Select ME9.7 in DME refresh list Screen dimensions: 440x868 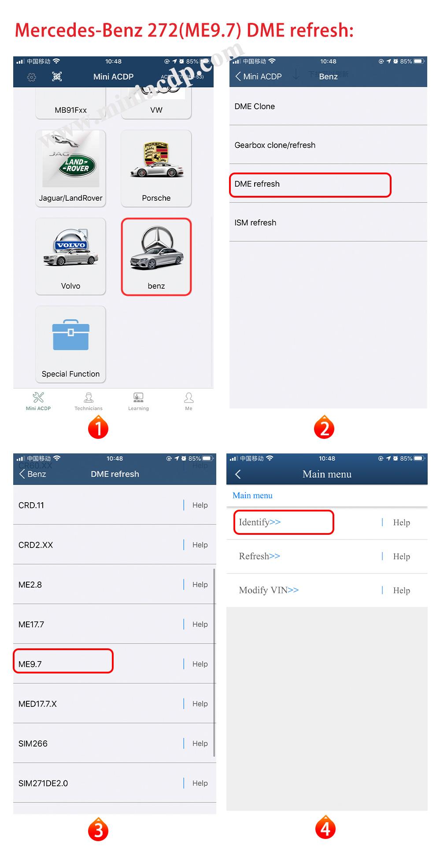tap(115, 664)
